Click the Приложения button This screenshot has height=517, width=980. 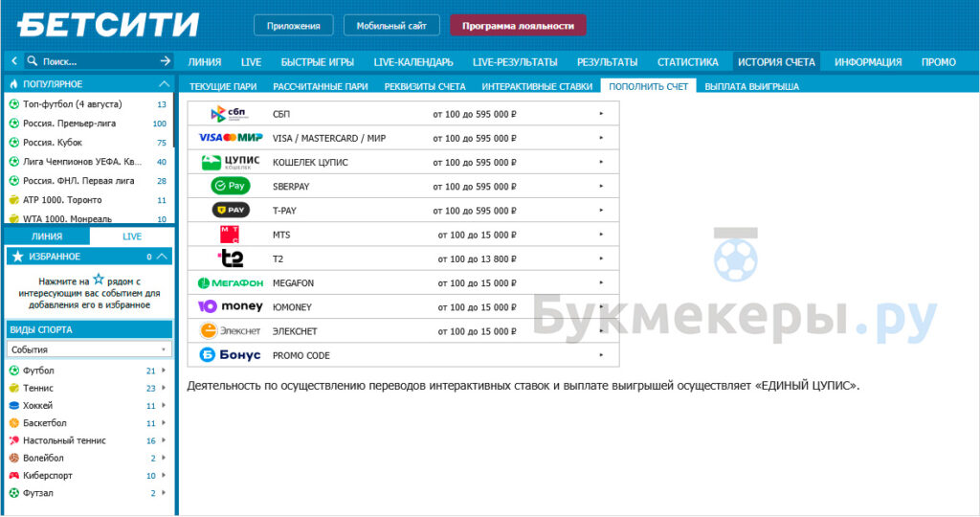click(293, 26)
